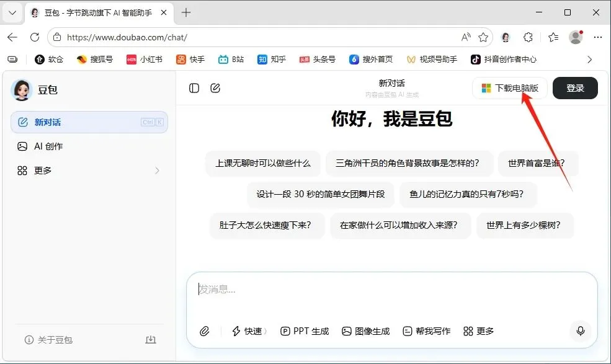
Task: Open the B站 bookmark
Action: 231,60
